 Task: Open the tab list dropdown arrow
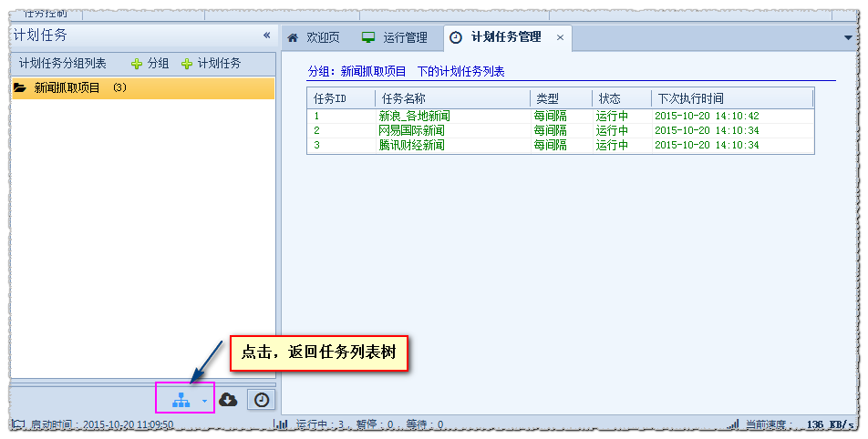[847, 37]
